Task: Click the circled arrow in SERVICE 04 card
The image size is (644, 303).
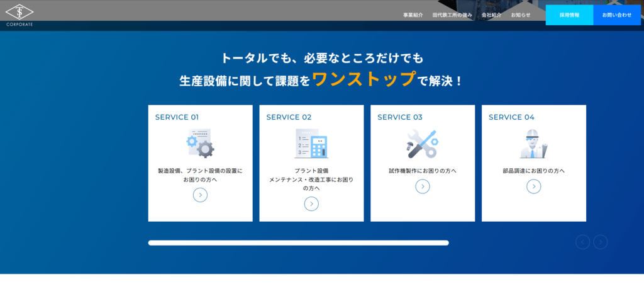Action: [x=533, y=186]
